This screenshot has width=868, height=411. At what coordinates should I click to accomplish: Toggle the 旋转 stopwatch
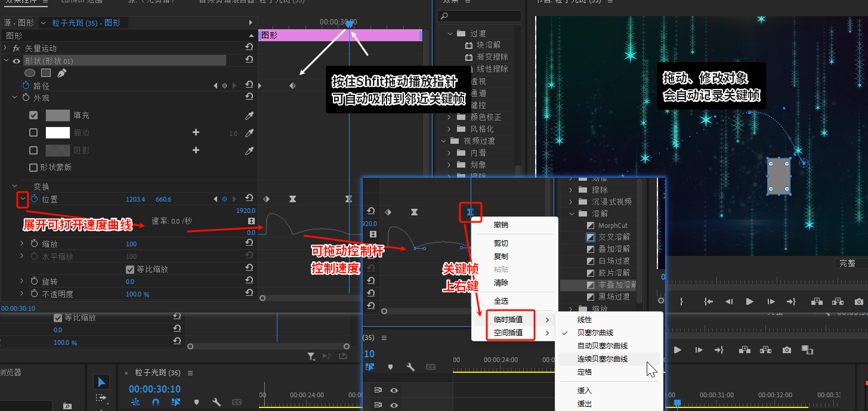pos(35,281)
